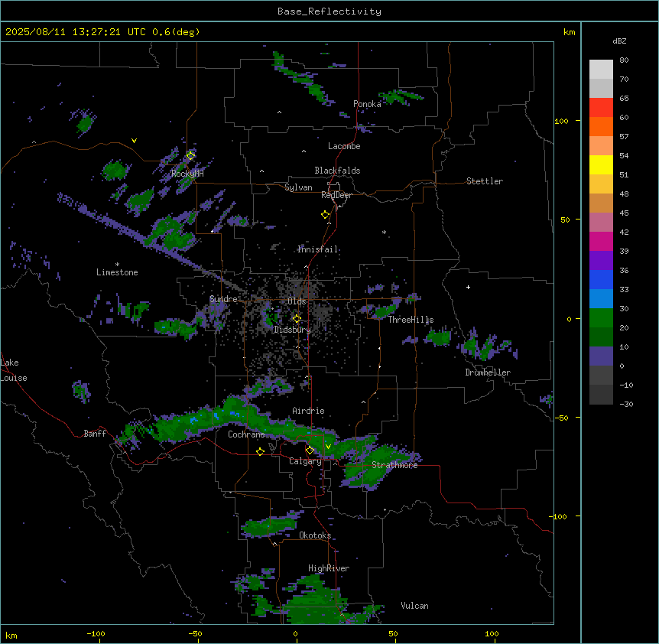659x644 pixels.
Task: Click the Blackfalds label
Action: click(337, 171)
